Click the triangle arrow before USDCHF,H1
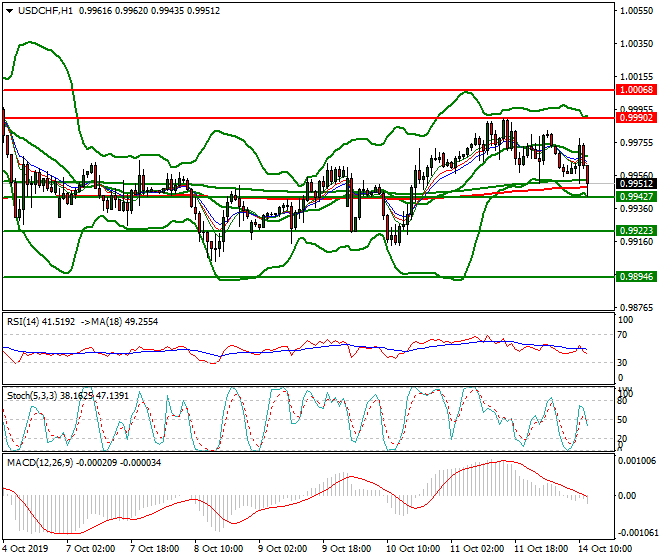Image resolution: width=660 pixels, height=560 pixels. pos(10,11)
